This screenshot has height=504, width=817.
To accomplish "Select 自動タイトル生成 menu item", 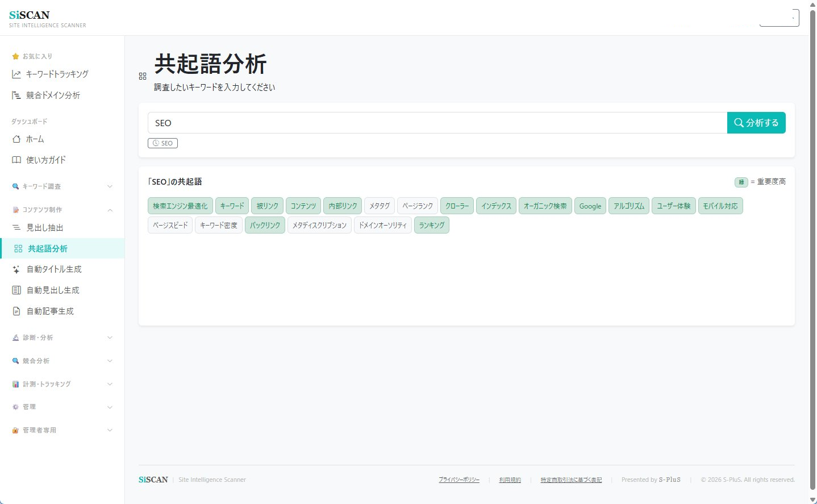I will coord(62,270).
